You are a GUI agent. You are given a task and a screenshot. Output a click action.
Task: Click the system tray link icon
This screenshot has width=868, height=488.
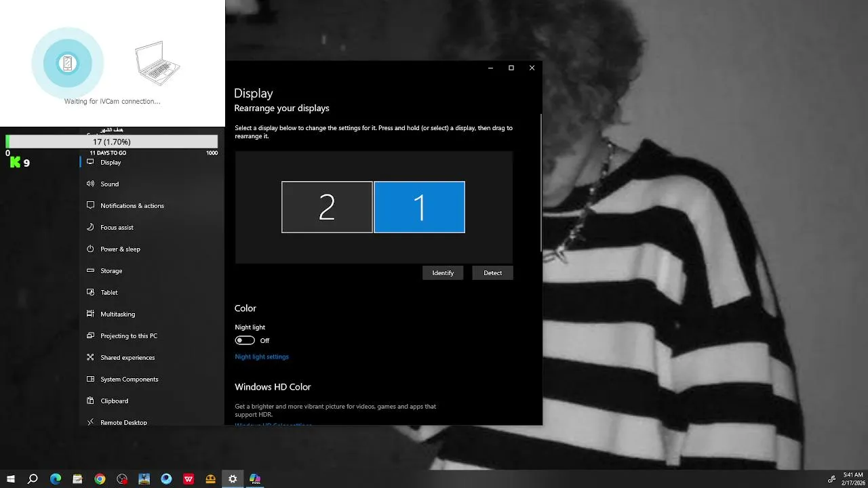[832, 479]
